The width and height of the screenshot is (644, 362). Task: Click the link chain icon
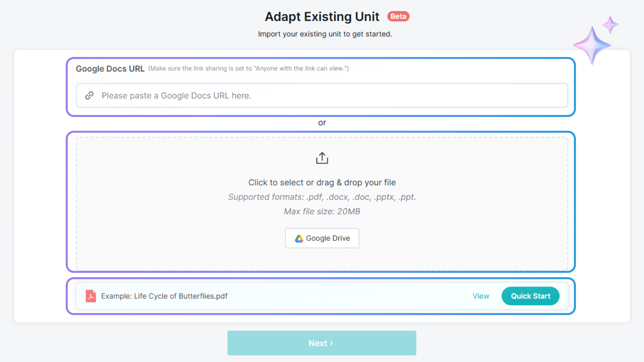89,96
